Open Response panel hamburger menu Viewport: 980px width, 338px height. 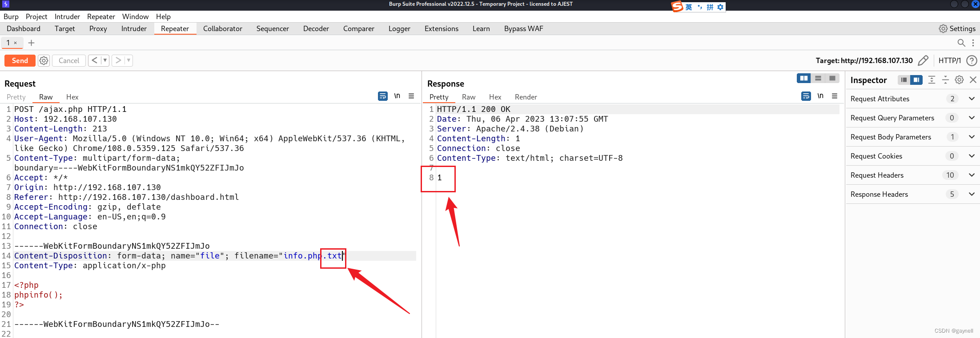(835, 96)
